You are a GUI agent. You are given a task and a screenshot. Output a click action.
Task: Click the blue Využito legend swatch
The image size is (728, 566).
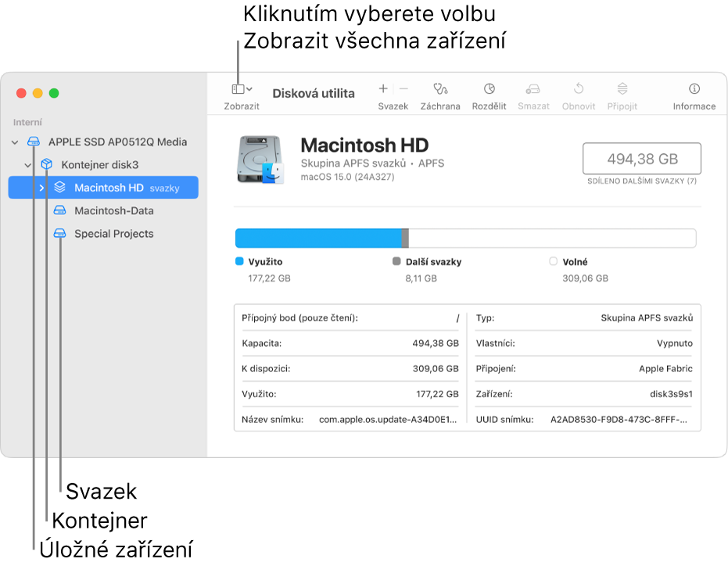[x=239, y=261]
